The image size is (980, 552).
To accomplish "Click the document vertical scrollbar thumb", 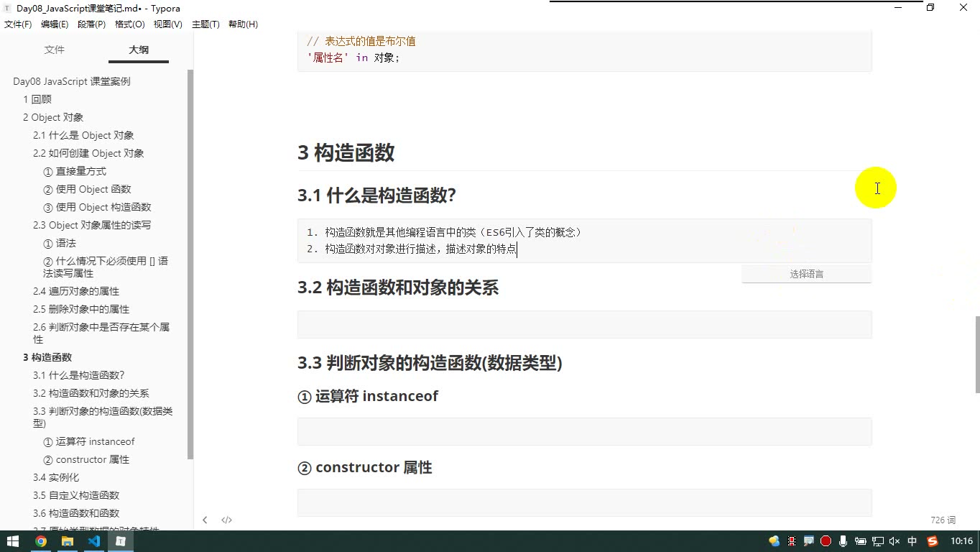I will (x=976, y=354).
